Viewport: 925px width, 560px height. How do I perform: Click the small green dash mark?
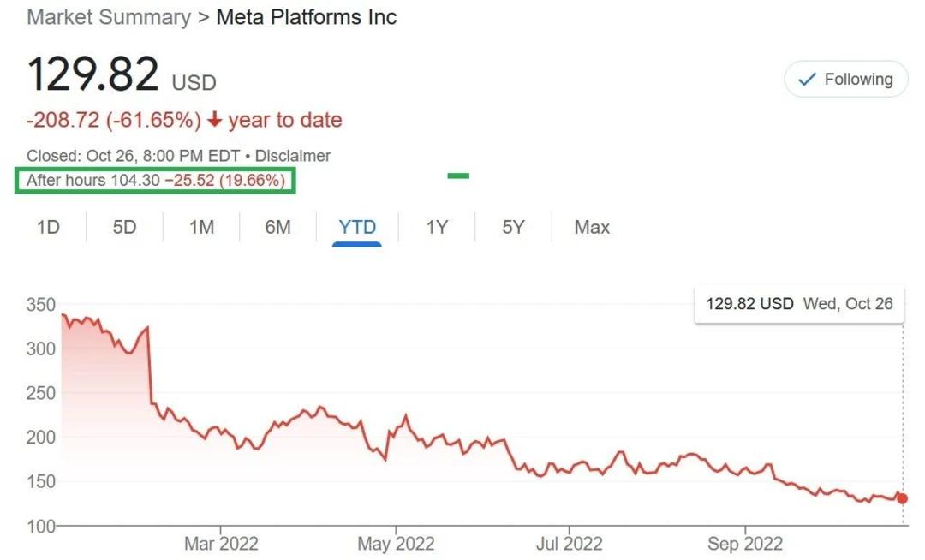coord(458,176)
